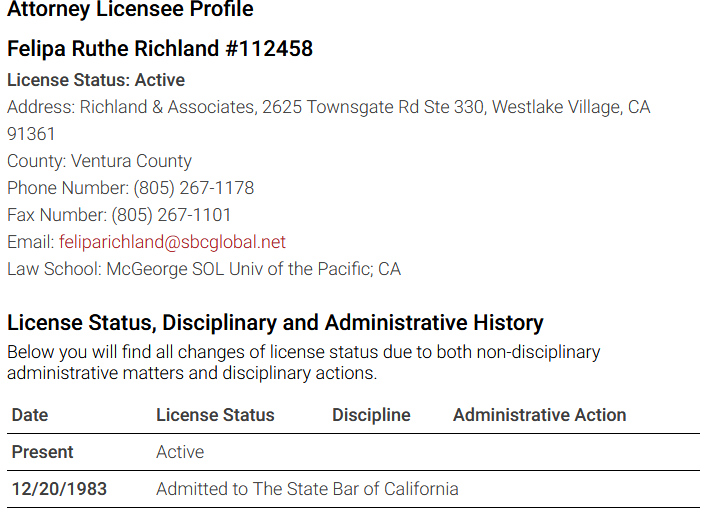Click the paragraph about license status changes
This screenshot has height=514, width=704.
click(304, 363)
